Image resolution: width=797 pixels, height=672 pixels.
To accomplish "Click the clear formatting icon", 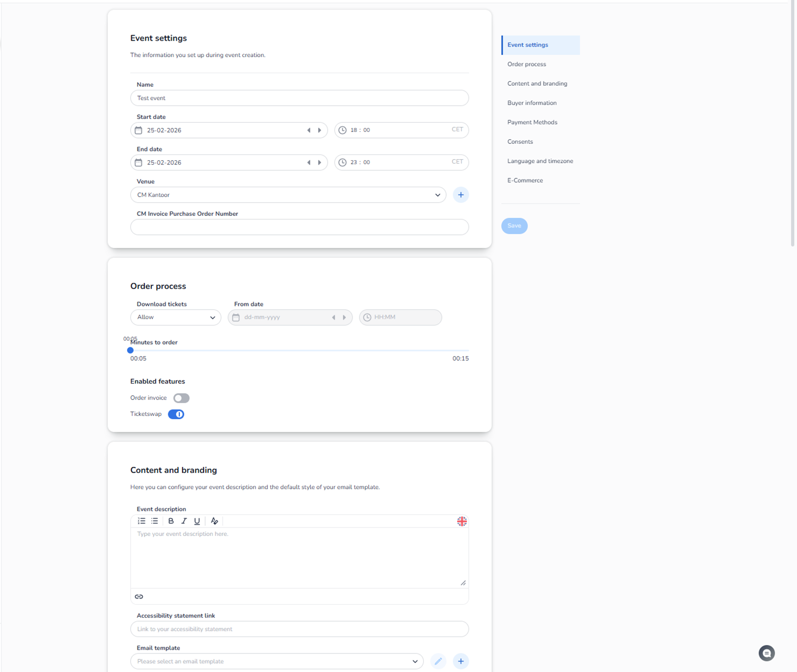I will [x=214, y=521].
